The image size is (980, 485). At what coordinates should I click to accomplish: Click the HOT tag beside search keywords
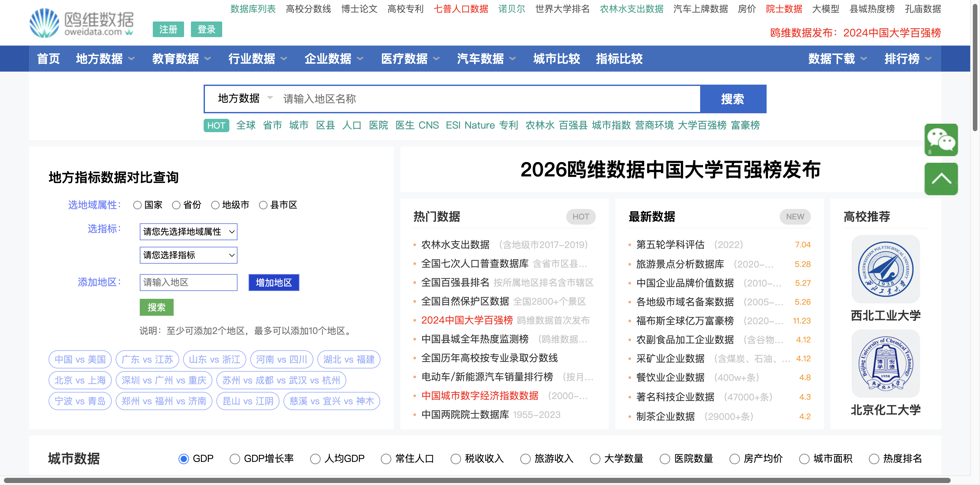pyautogui.click(x=216, y=125)
